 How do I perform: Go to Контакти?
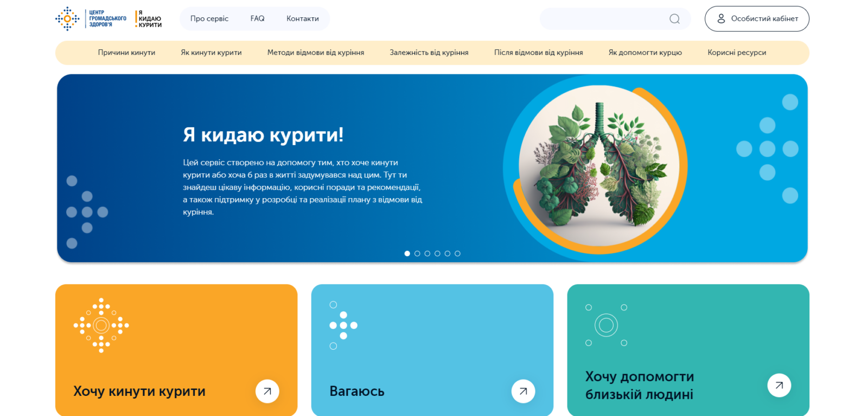[x=302, y=18]
